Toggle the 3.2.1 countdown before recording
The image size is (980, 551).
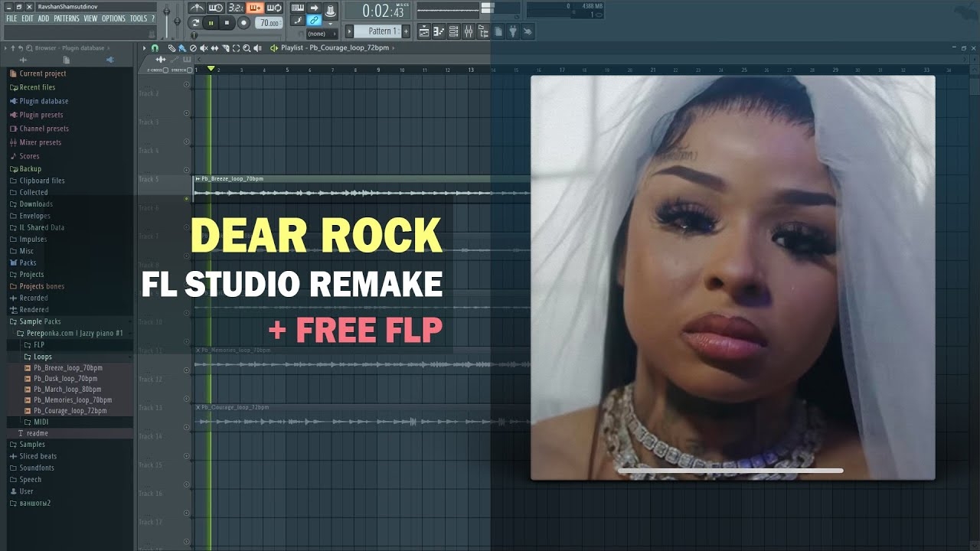[236, 8]
